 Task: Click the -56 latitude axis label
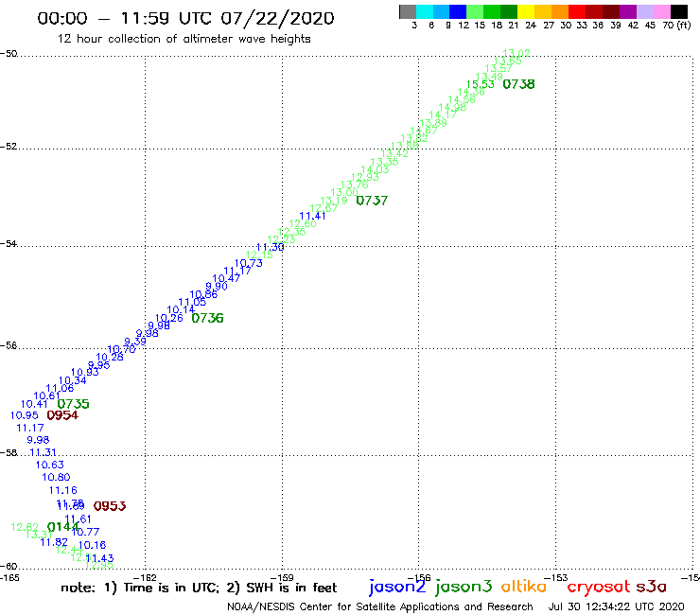click(9, 346)
